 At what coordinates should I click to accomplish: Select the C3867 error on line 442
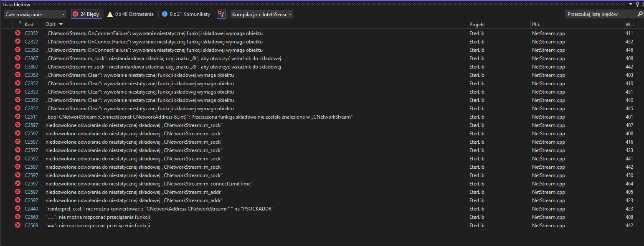tap(163, 67)
